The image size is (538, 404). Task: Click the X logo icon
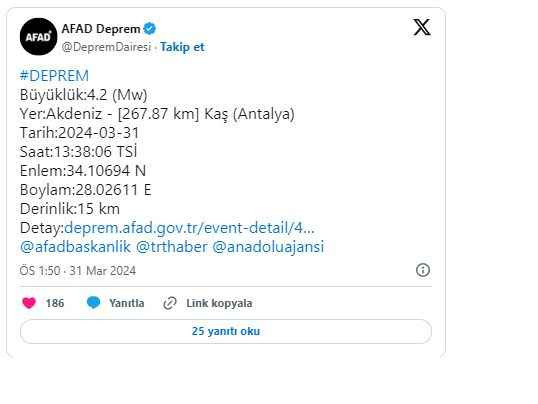(422, 27)
